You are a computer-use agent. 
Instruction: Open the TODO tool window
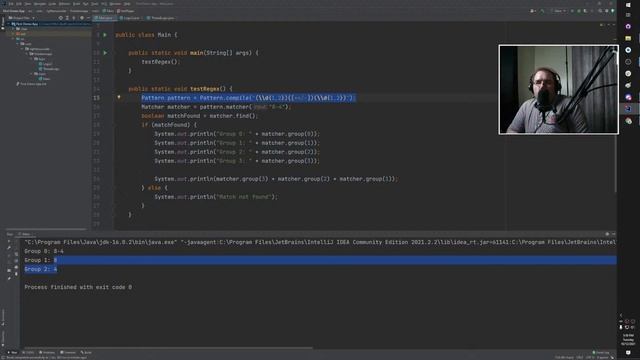(29, 352)
